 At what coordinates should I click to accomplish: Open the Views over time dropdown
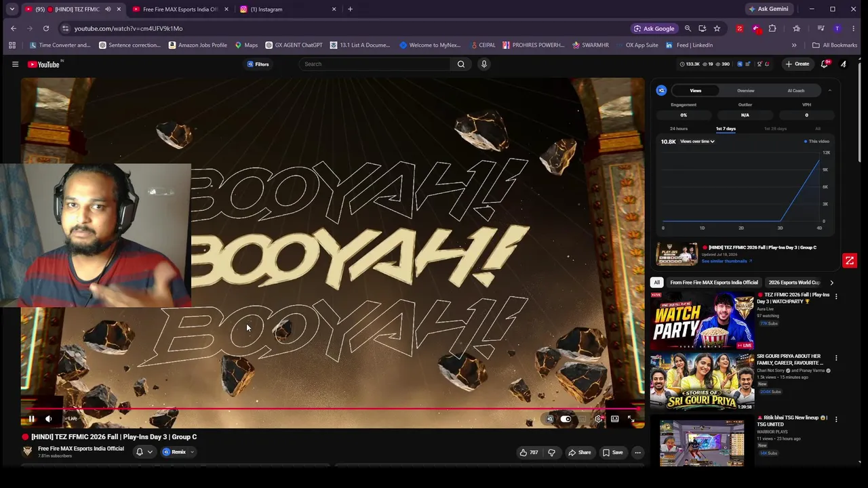pos(697,142)
